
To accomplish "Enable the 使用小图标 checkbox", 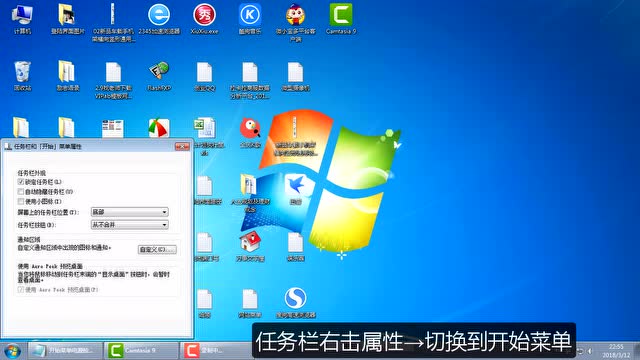I will click(21, 201).
